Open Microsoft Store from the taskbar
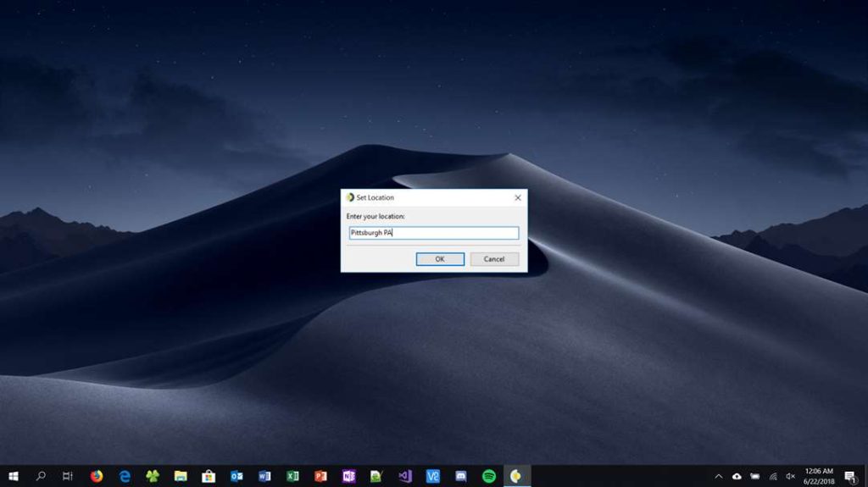868x487 pixels. pos(209,476)
